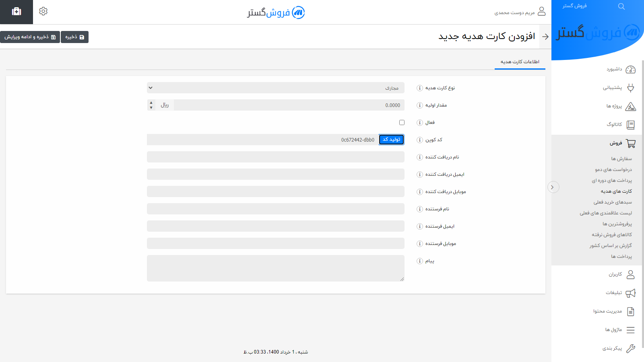
Task: Click the recipient email input field
Action: tap(276, 174)
